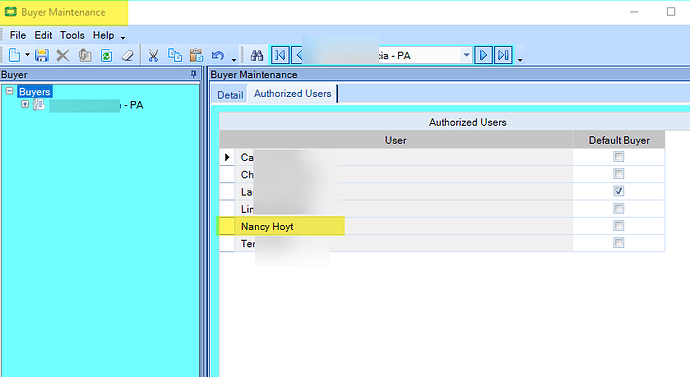Viewport: 690px width, 377px height.
Task: Click the New document toolbar icon
Action: (x=15, y=55)
